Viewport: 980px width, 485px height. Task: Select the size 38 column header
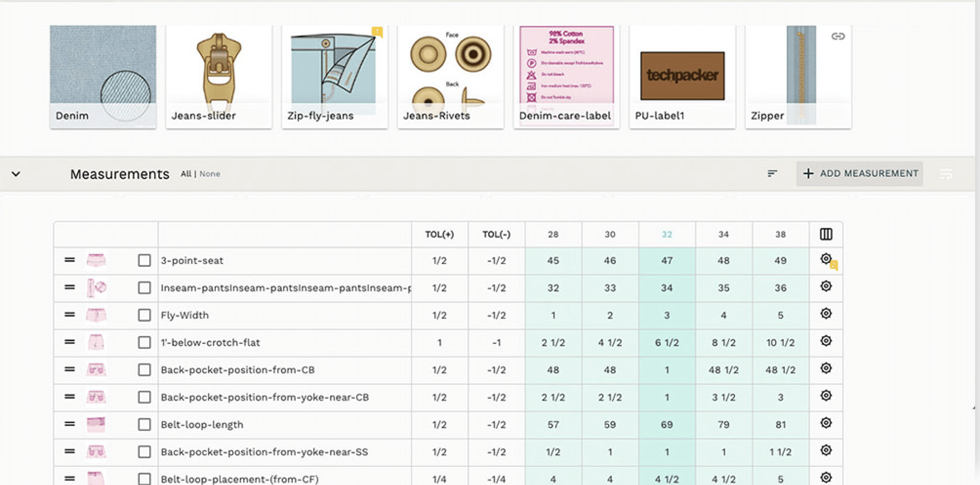point(780,235)
